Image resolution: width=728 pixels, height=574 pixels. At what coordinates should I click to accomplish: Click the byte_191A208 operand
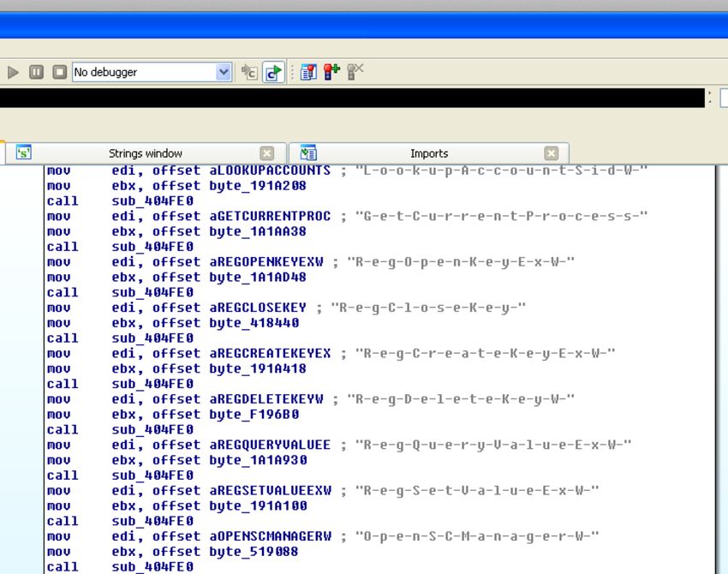point(258,186)
